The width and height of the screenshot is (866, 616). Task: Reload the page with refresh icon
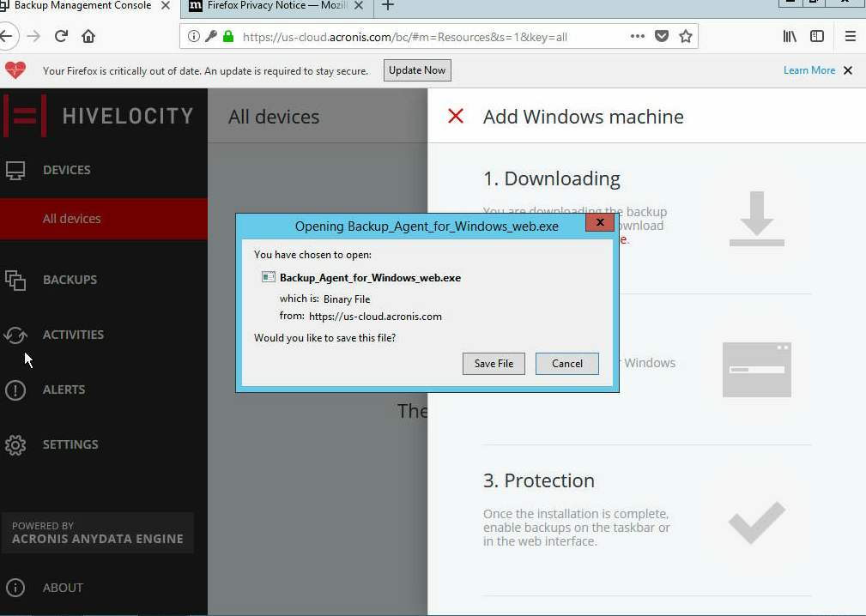pyautogui.click(x=61, y=36)
